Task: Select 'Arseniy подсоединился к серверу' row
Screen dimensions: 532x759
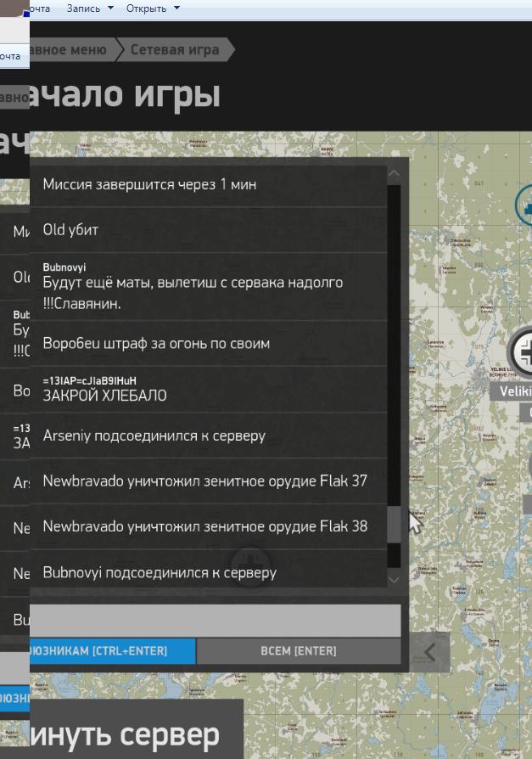Action: [x=209, y=436]
